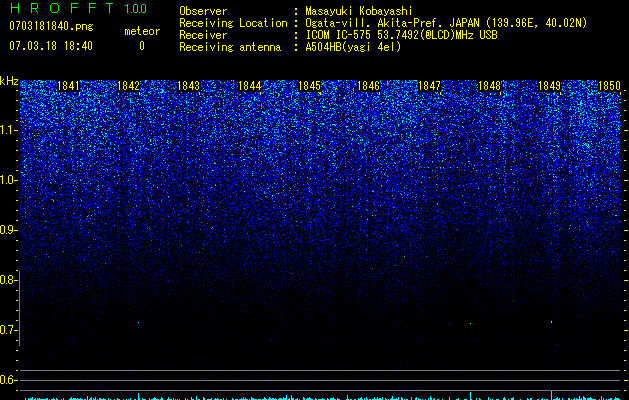Image resolution: width=629 pixels, height=400 pixels.
Task: Select receiver text ICOM IC-575 53.7492 MHz USB
Action: point(401,35)
